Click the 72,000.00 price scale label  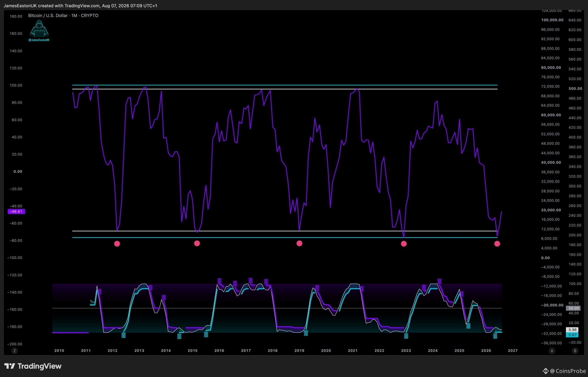550,86
